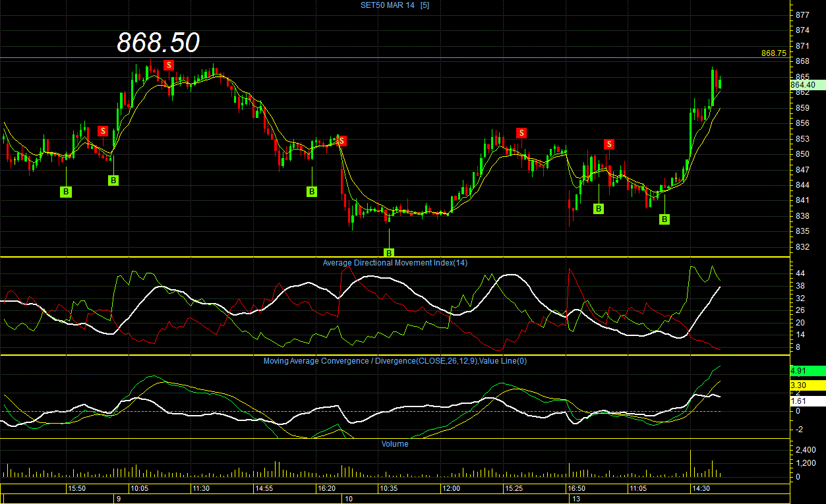Click the 871 price axis label
Screen dimensions: 826x504
[x=803, y=45]
